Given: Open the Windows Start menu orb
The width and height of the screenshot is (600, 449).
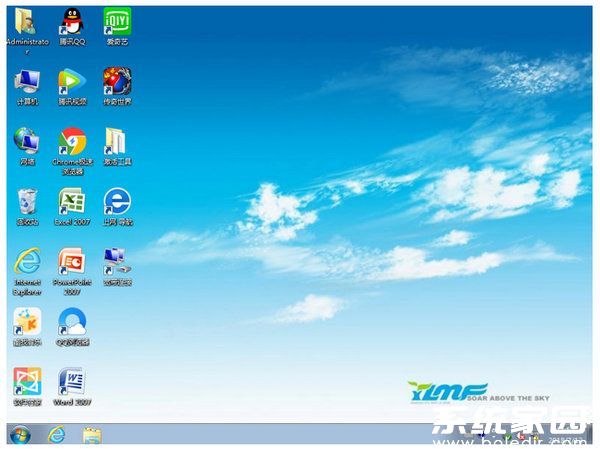Looking at the screenshot, I should click(x=20, y=435).
